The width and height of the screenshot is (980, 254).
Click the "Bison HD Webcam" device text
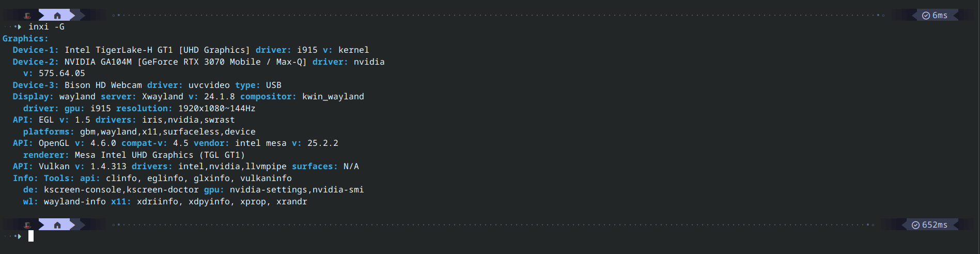[103, 85]
